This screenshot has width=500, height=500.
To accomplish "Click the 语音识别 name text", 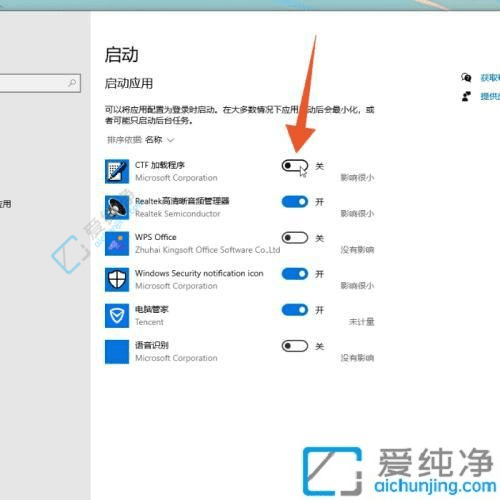I will (152, 345).
